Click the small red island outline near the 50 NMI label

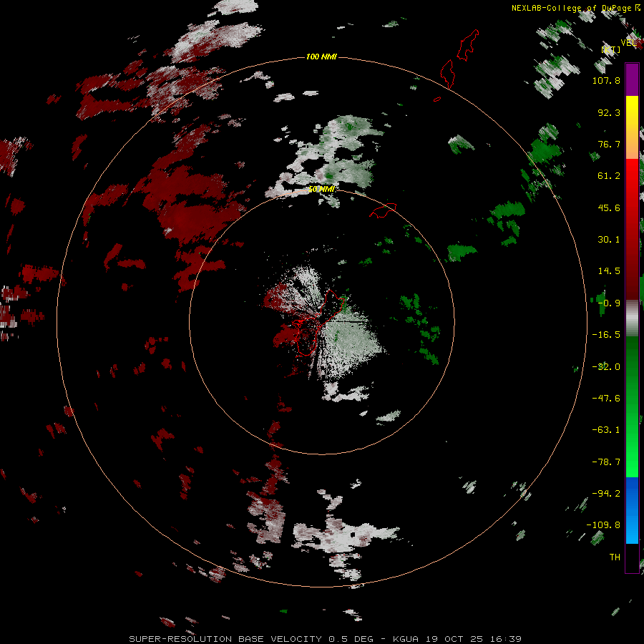tap(383, 210)
